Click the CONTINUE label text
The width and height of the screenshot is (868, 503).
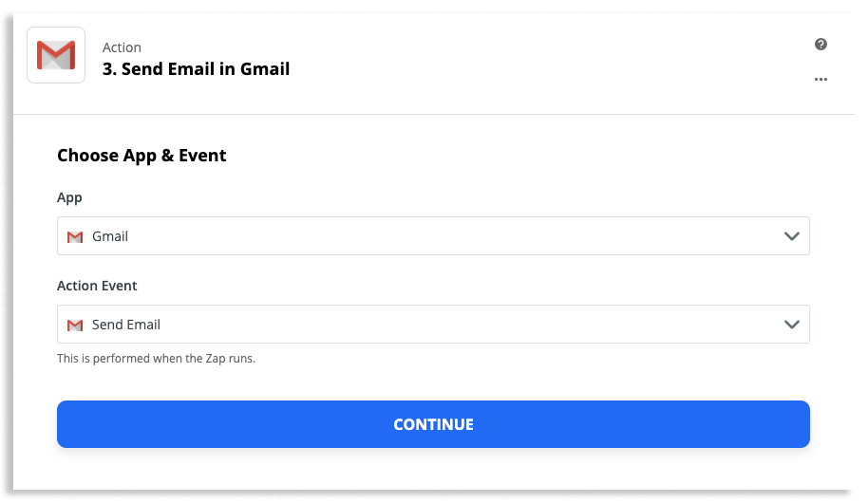[433, 424]
